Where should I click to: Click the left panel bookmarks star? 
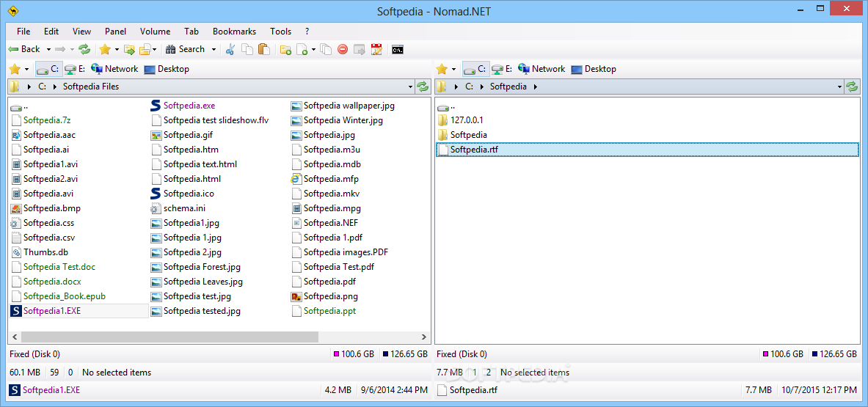(x=15, y=69)
